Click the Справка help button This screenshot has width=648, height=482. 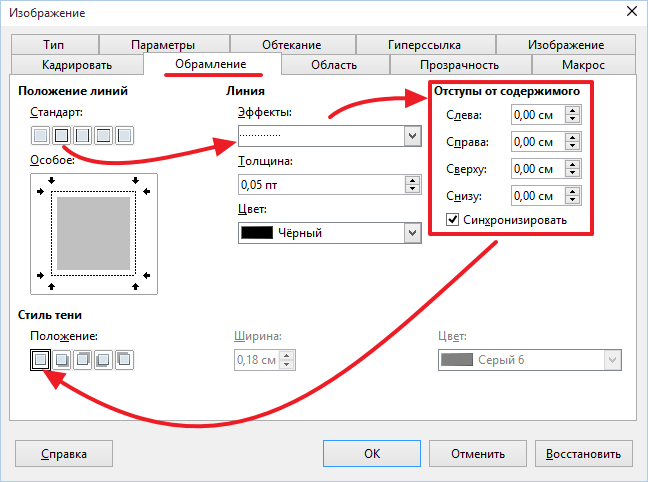64,453
